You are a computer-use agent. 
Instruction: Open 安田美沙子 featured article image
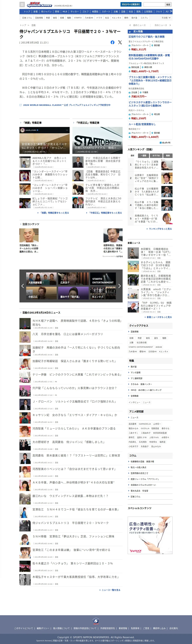pyautogui.click(x=45, y=140)
